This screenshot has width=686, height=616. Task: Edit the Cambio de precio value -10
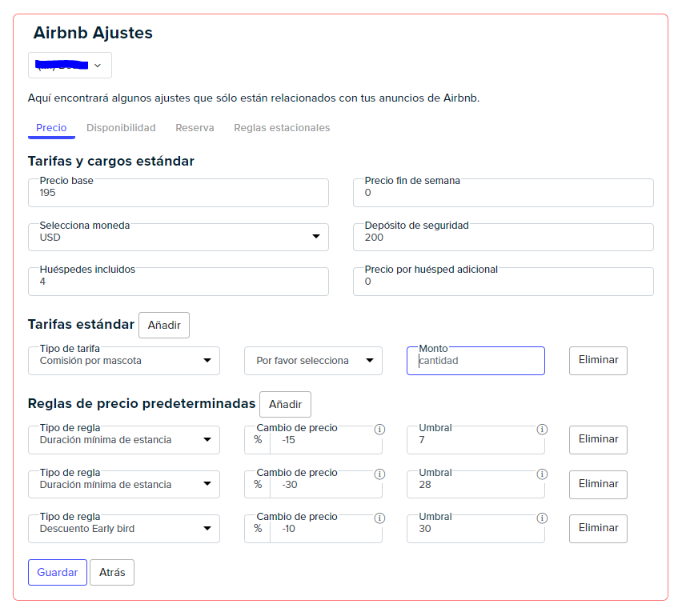click(326, 529)
